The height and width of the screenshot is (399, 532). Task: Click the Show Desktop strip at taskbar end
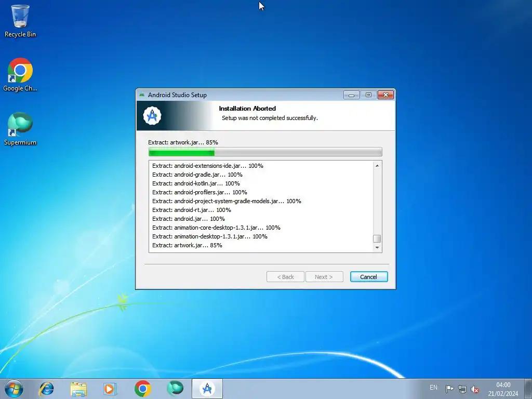pyautogui.click(x=529, y=389)
